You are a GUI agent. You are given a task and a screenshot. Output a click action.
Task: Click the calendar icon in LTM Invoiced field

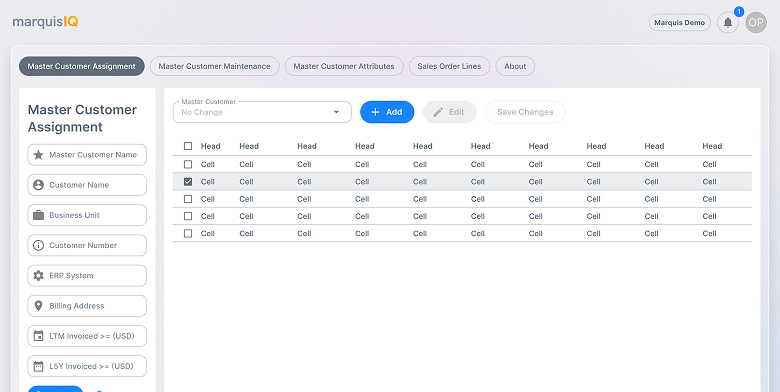click(x=38, y=336)
